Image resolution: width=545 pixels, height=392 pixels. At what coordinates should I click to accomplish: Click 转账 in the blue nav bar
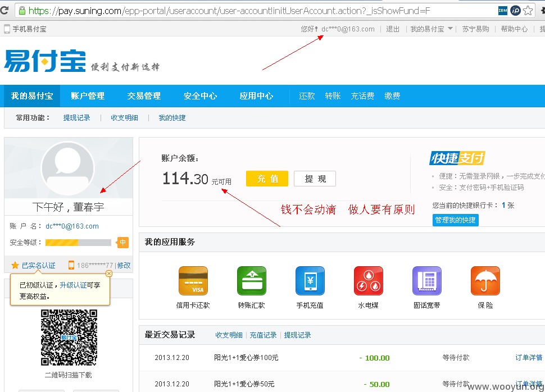click(x=333, y=96)
